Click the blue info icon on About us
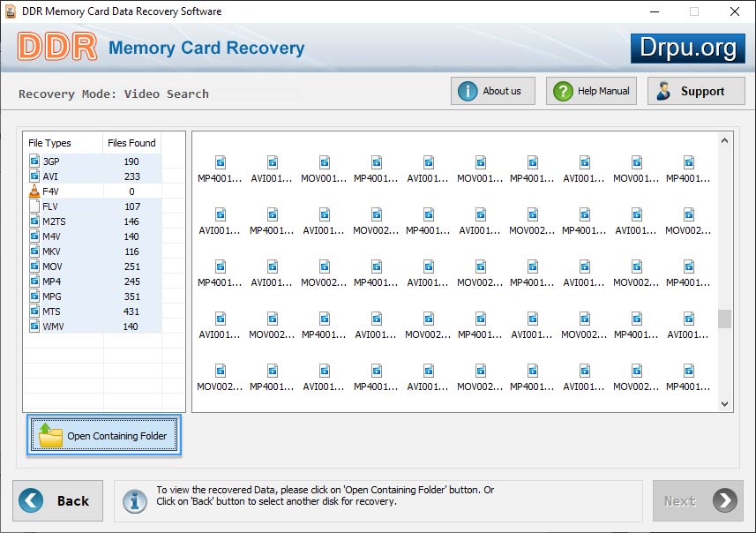Viewport: 756px width, 533px height. pos(468,91)
